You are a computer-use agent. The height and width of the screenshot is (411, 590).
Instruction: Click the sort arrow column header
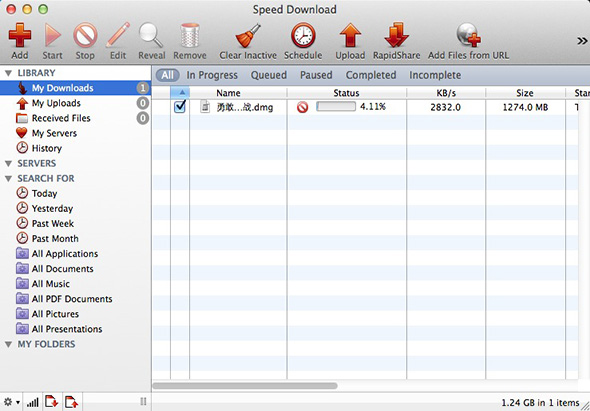pyautogui.click(x=180, y=93)
